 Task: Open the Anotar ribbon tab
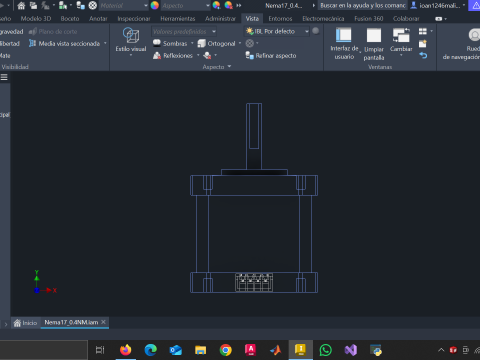coord(98,19)
